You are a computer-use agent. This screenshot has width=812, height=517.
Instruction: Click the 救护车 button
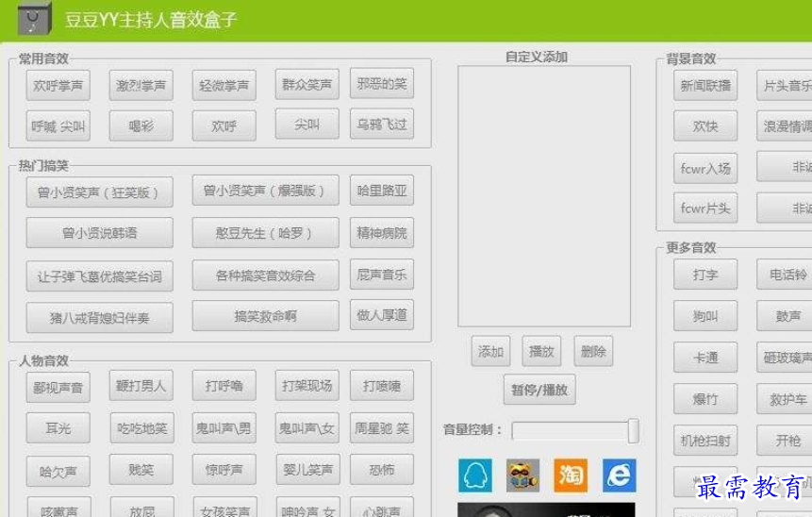(x=784, y=399)
